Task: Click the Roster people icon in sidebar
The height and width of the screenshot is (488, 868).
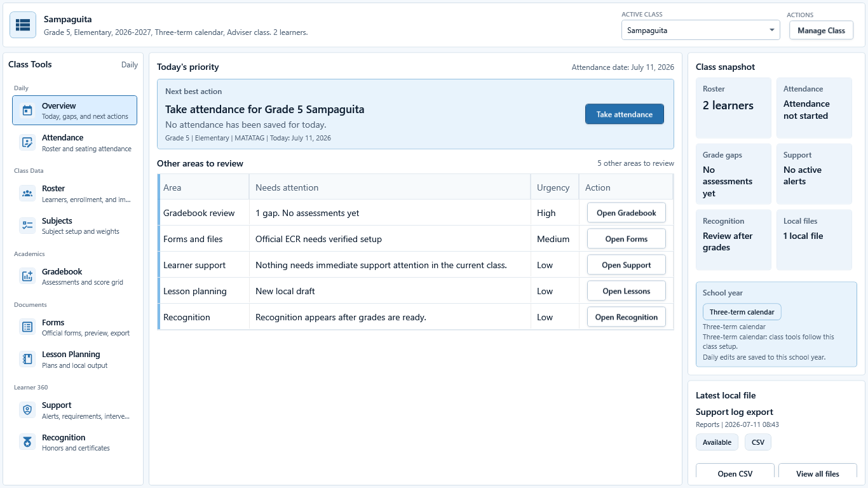Action: point(27,193)
